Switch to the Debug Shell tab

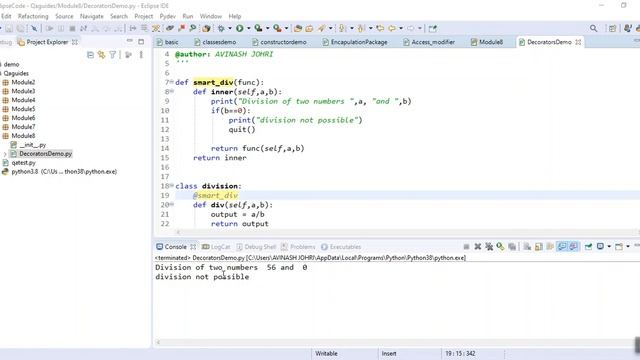[256, 247]
